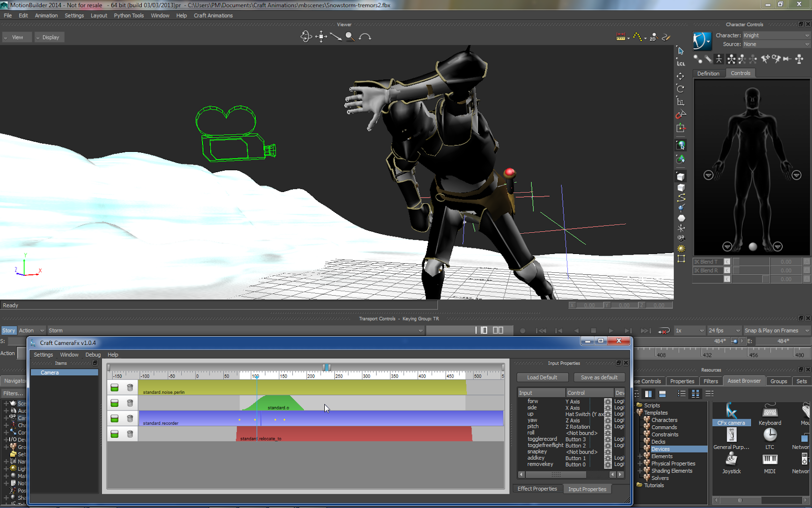Screen dimensions: 812x508
Task: Select the viewer orbit camera tool
Action: pyautogui.click(x=306, y=37)
